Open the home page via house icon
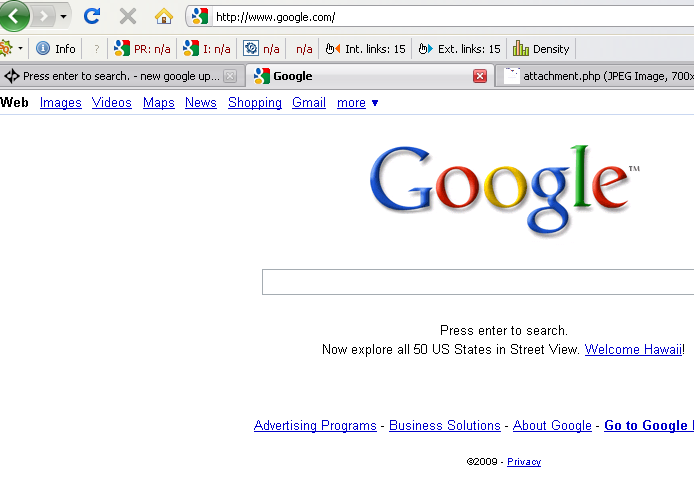 [163, 17]
